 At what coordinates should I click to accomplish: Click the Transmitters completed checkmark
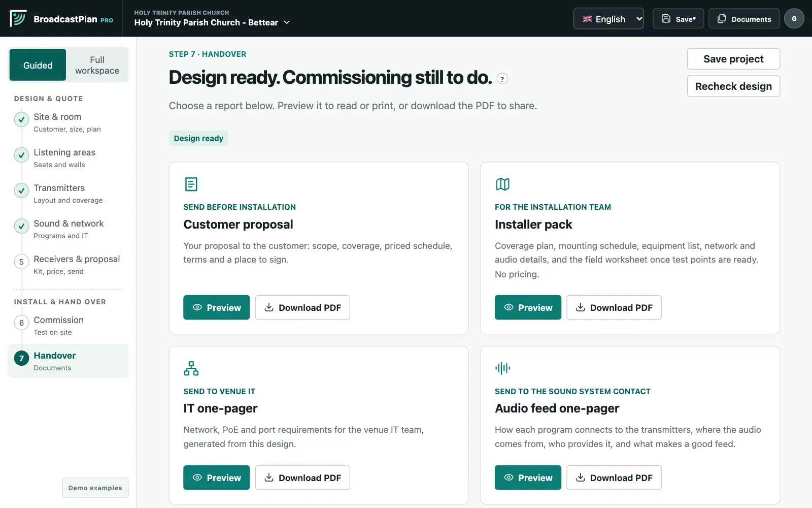coord(21,191)
